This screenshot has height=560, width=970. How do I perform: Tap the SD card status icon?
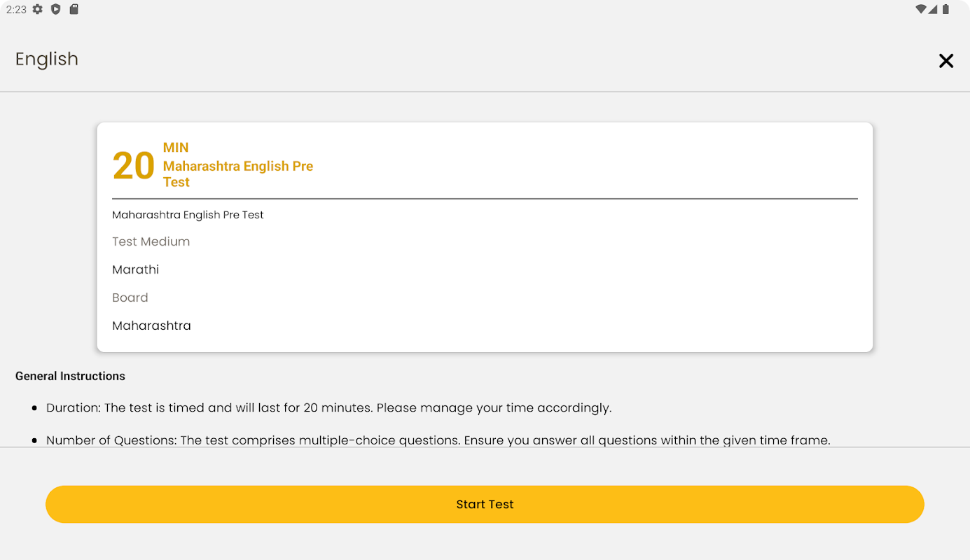click(74, 9)
